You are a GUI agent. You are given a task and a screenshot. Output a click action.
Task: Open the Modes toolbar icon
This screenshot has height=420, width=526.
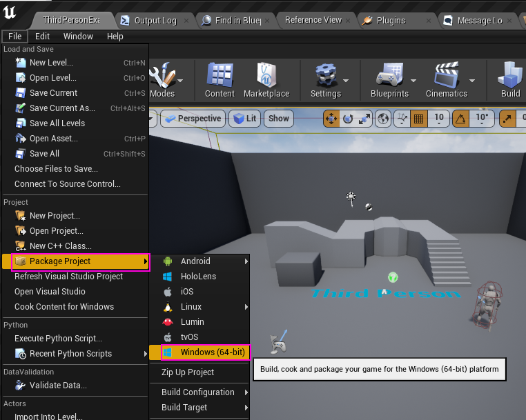click(x=163, y=80)
